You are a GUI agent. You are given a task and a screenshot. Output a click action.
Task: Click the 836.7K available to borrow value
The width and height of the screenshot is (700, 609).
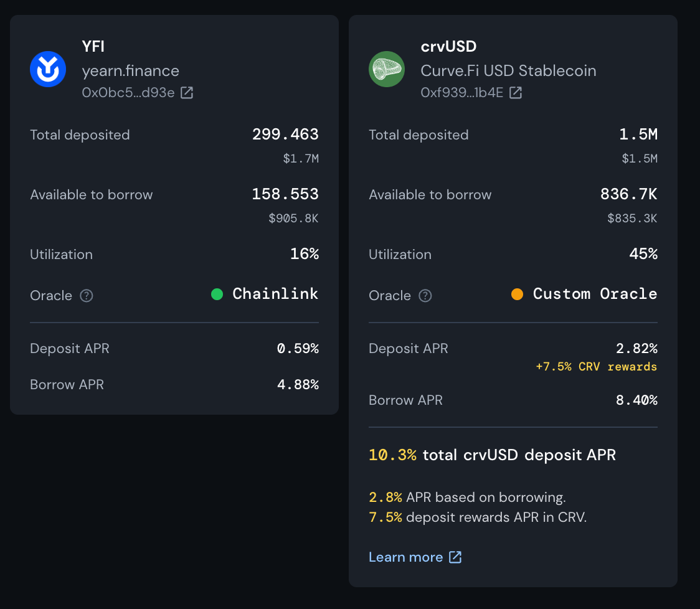point(628,194)
